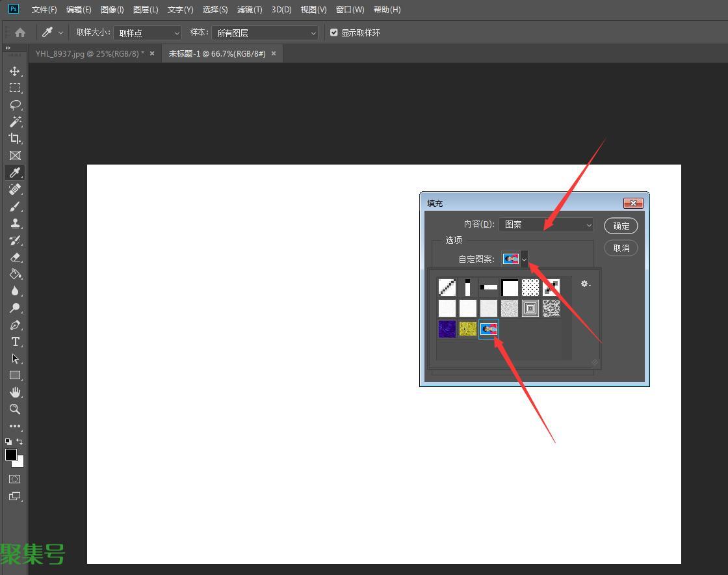The height and width of the screenshot is (575, 728).
Task: Open the 内容 dropdown showing 图案
Action: click(x=547, y=224)
